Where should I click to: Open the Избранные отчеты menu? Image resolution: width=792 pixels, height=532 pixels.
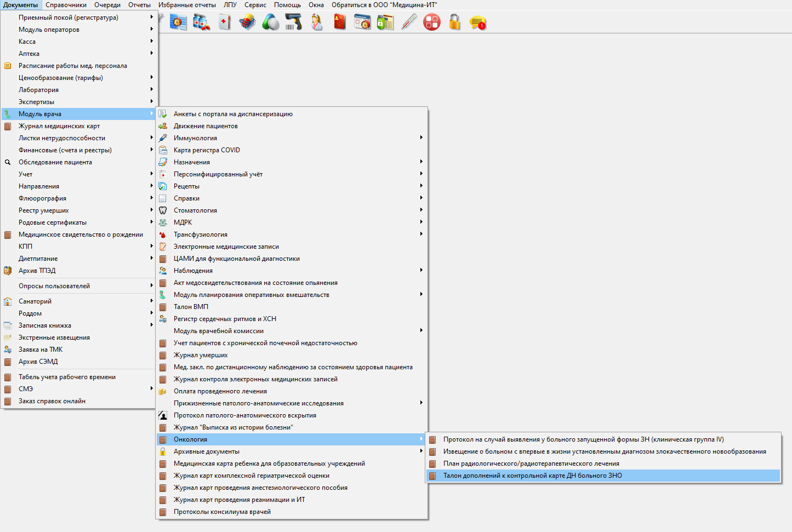click(187, 5)
